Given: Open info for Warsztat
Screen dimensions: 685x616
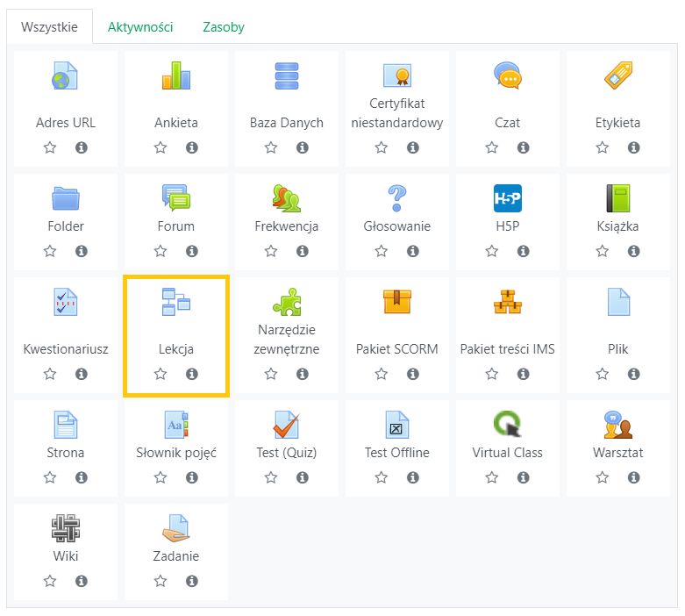Looking at the screenshot, I should pos(634,477).
